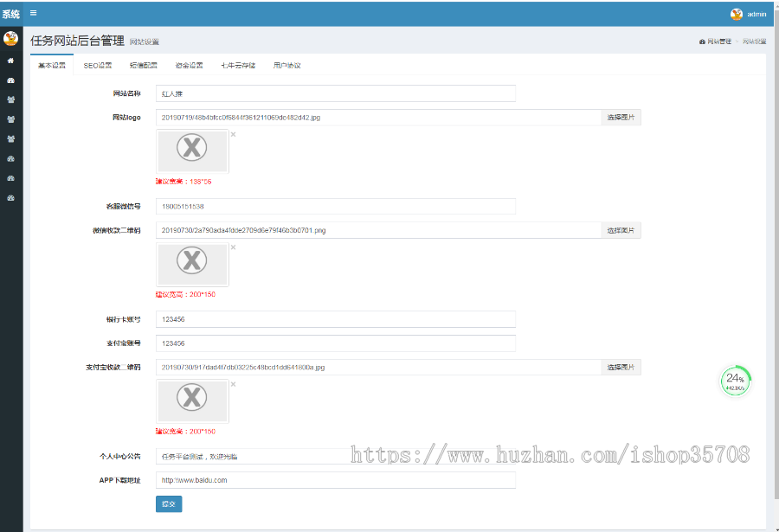This screenshot has height=532, width=779.
Task: Click the 网站管理 breadcrumb link
Action: coord(717,42)
